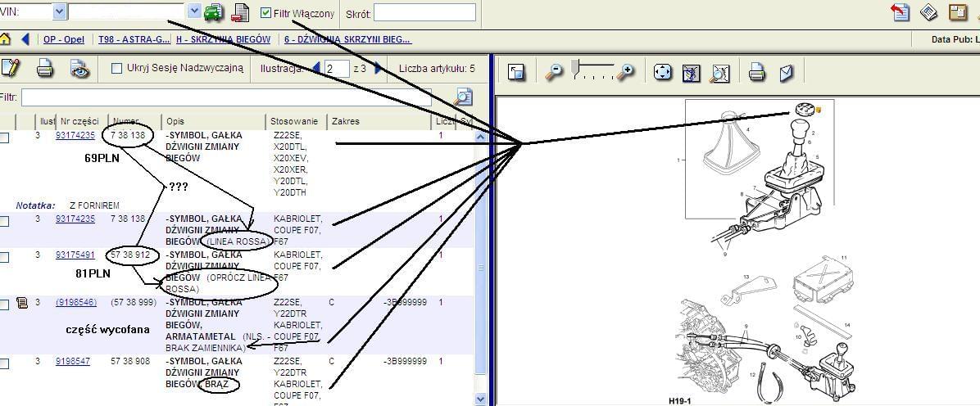Click the red car document icon

[x=240, y=11]
